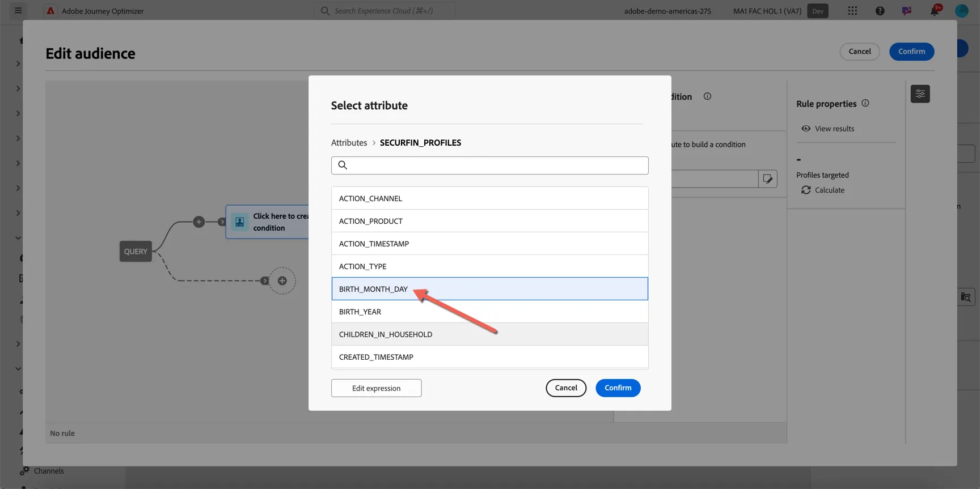The height and width of the screenshot is (489, 980).
Task: Select the ACTION_TIMESTAMP attribute
Action: 489,244
